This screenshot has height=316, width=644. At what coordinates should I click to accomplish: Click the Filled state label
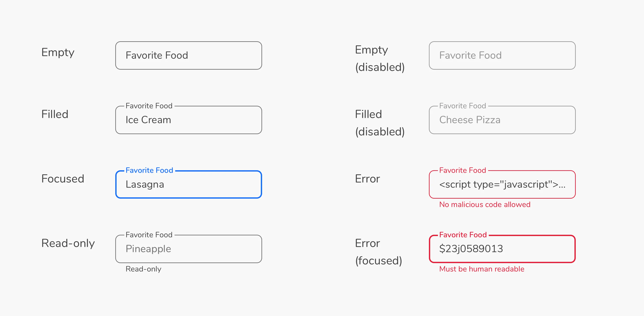click(55, 114)
